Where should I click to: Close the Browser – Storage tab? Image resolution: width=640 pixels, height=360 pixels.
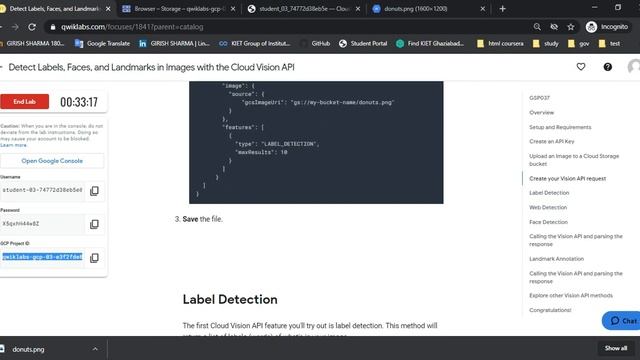(x=233, y=9)
